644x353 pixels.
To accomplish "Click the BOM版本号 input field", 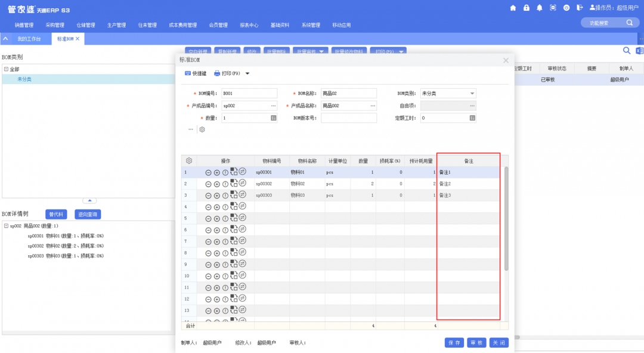I will [x=348, y=118].
